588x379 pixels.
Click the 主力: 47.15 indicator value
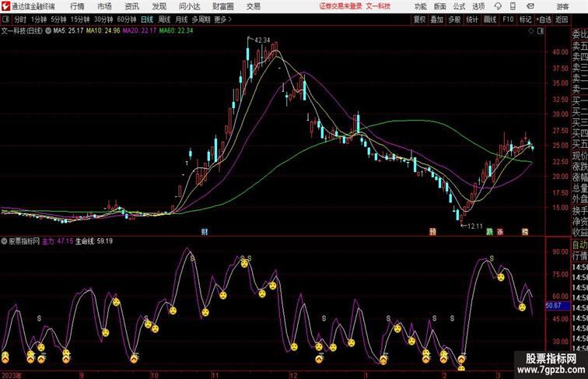click(x=58, y=241)
